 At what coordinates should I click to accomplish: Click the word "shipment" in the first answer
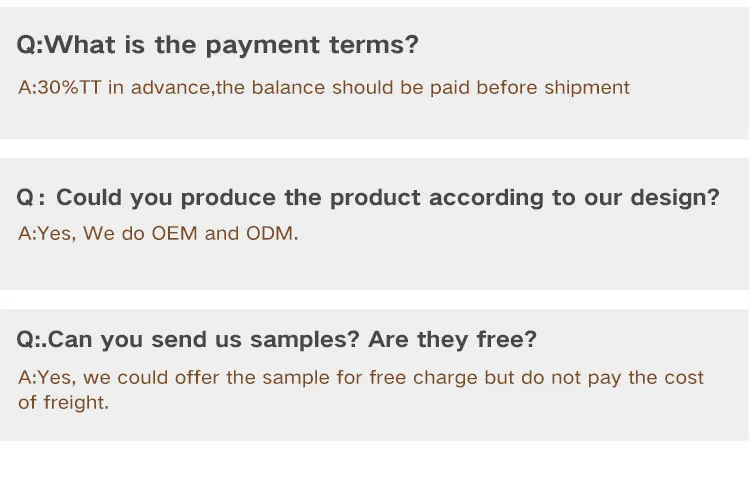[x=588, y=88]
